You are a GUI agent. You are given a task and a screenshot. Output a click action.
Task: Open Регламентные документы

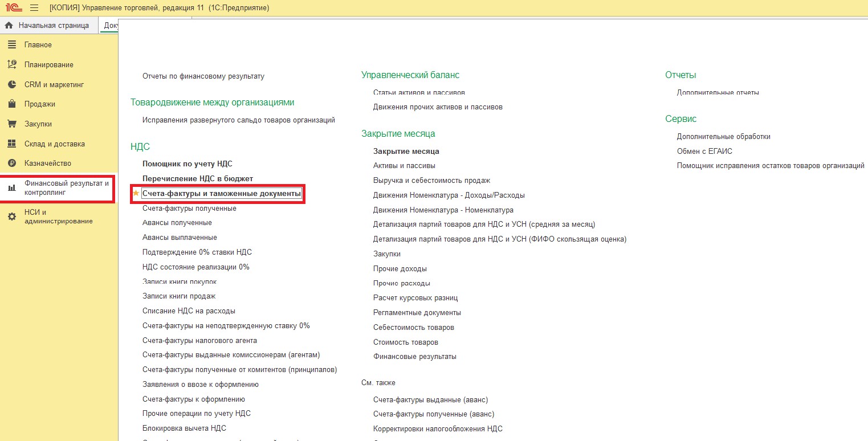[417, 313]
